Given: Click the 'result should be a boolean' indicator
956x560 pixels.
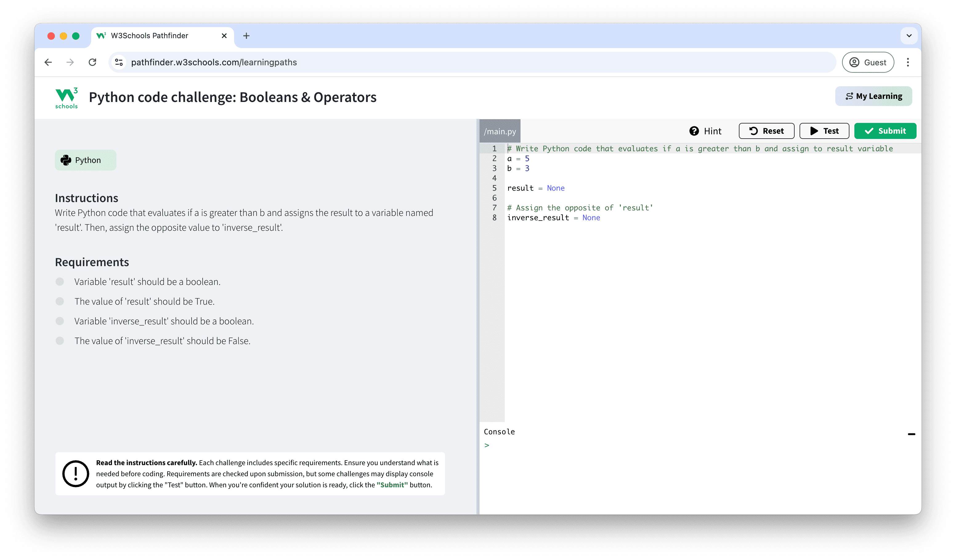Looking at the screenshot, I should (x=59, y=282).
